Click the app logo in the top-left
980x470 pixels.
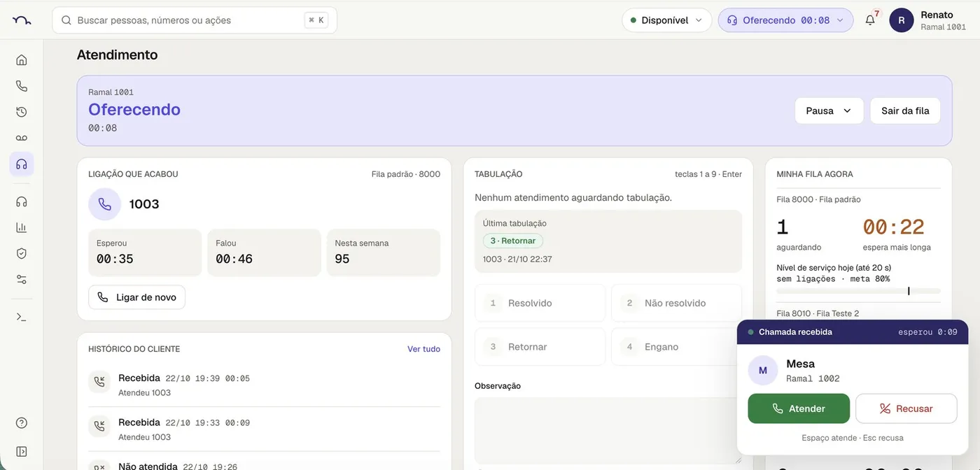(x=22, y=20)
